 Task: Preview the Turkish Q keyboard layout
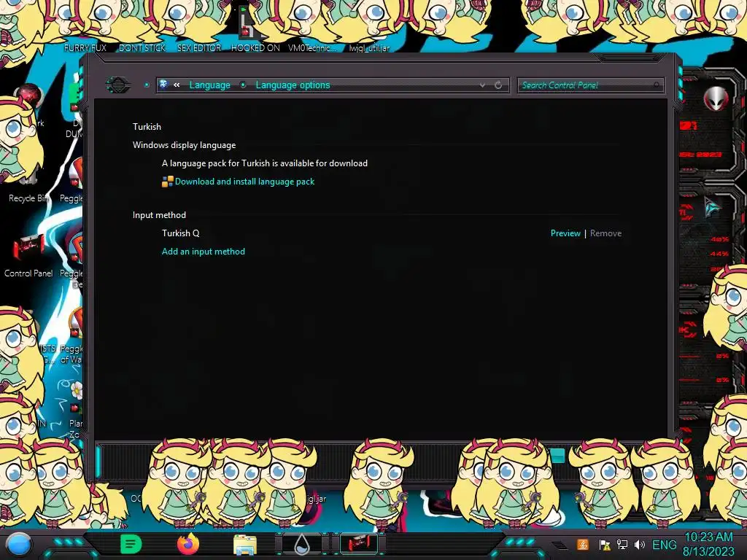pyautogui.click(x=565, y=233)
